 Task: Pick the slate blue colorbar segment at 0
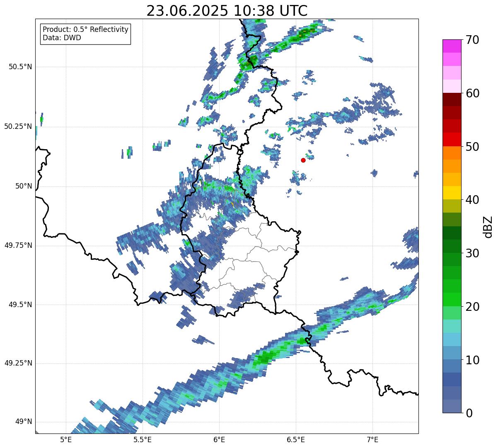[452, 406]
